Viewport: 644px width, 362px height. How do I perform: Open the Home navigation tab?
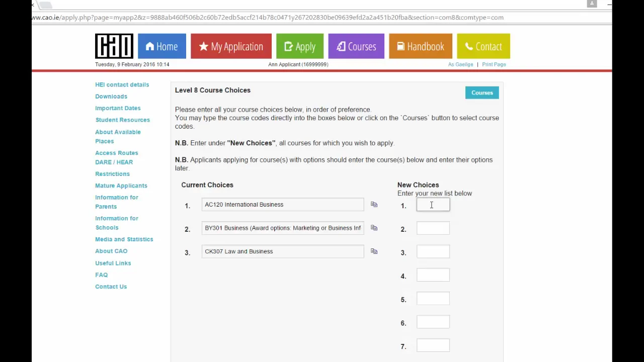[162, 46]
